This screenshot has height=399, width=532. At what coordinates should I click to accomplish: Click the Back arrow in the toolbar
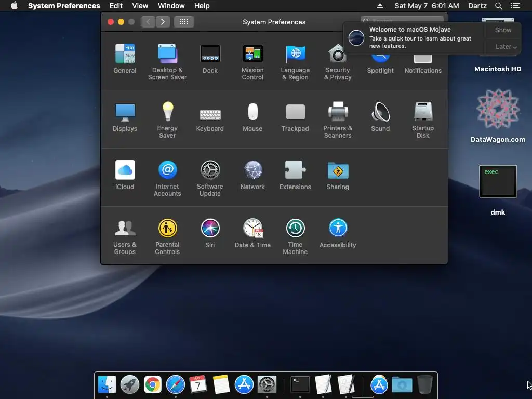pyautogui.click(x=148, y=22)
